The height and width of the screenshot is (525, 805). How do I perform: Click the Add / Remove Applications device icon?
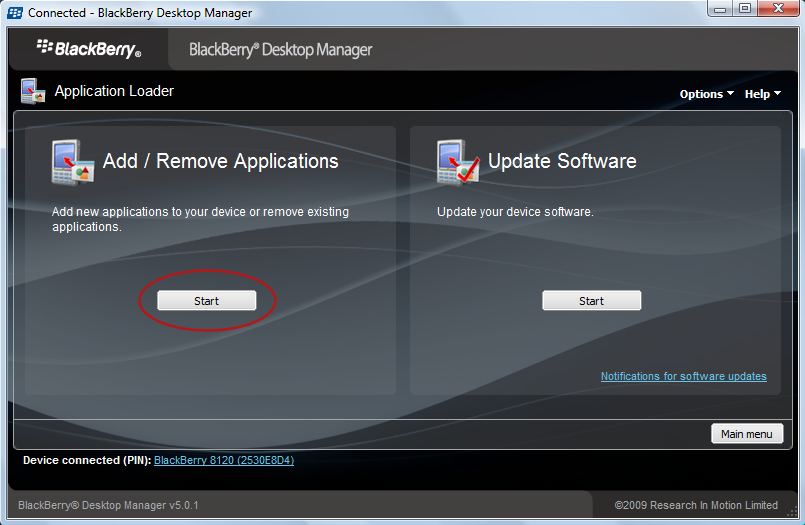(x=72, y=162)
